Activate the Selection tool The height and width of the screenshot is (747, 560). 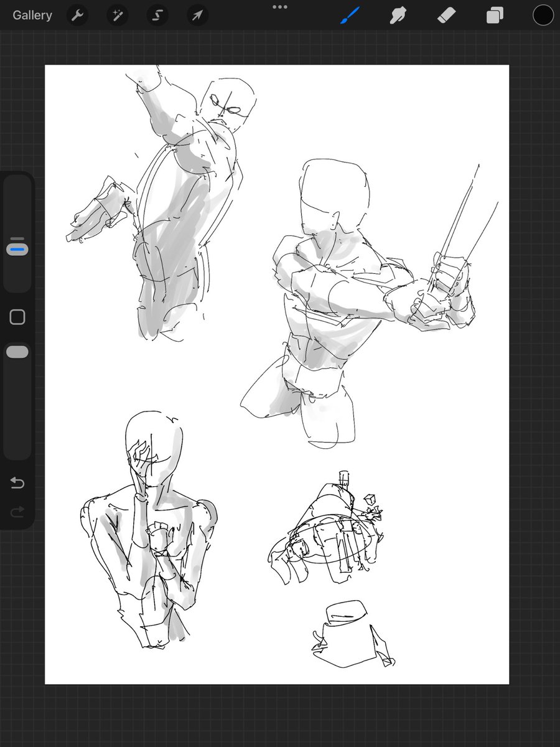click(157, 16)
